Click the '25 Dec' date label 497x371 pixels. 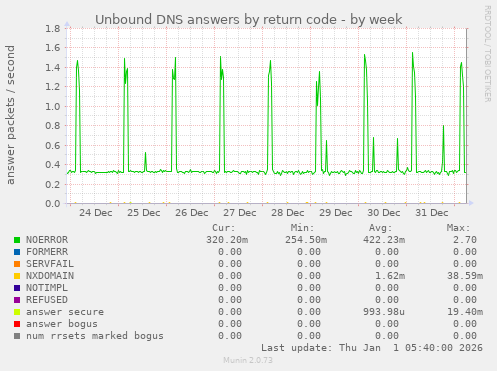click(x=144, y=213)
